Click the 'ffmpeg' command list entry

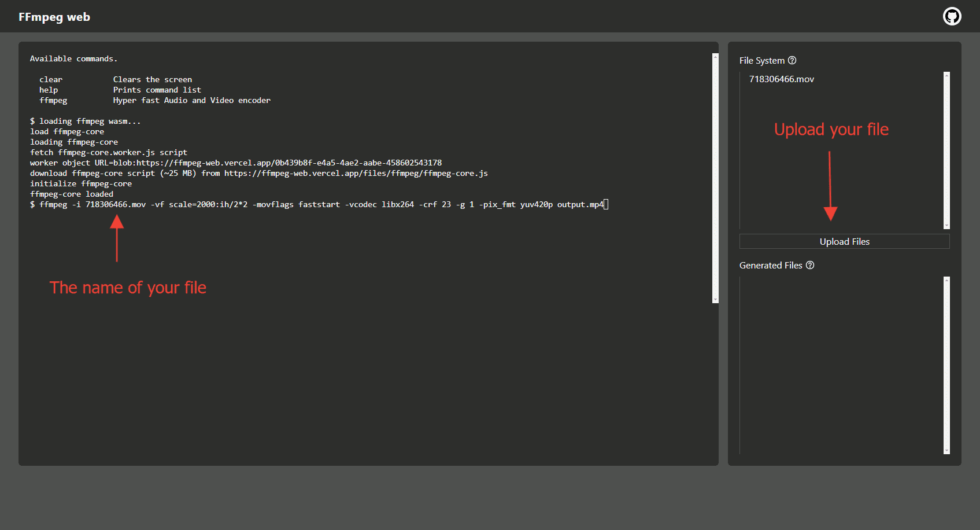point(53,100)
